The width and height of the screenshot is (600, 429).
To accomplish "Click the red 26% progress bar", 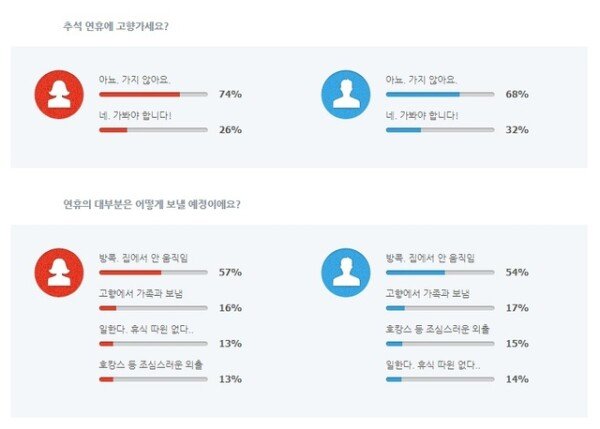I will pyautogui.click(x=153, y=130).
